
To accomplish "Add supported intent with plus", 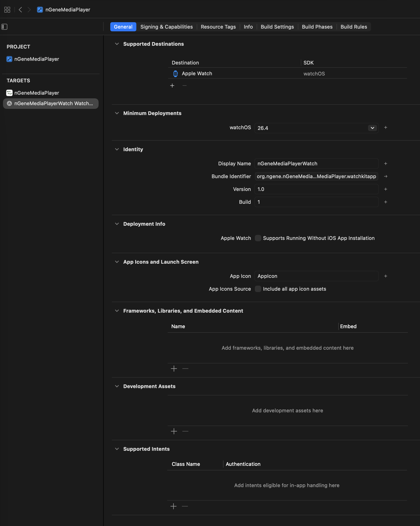I will click(x=173, y=506).
